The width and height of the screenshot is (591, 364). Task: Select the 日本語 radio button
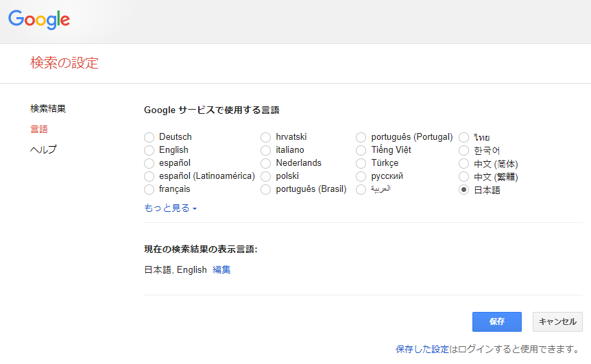pos(464,189)
